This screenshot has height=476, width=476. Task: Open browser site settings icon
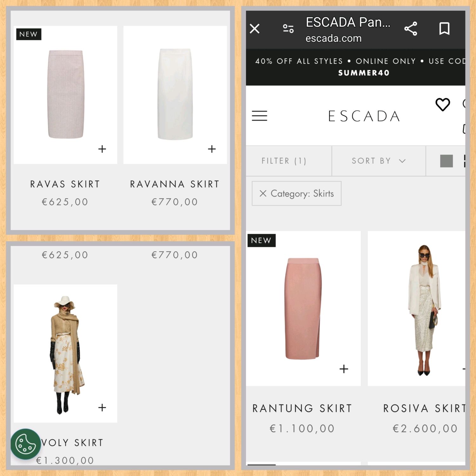pos(288,29)
